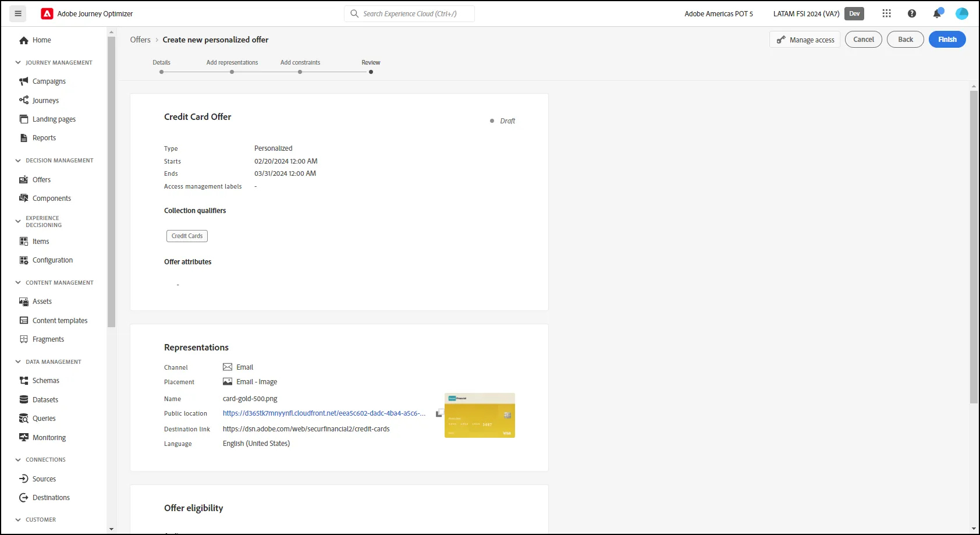Image resolution: width=980 pixels, height=535 pixels.
Task: Open Campaigns in the sidebar
Action: (x=42, y=82)
